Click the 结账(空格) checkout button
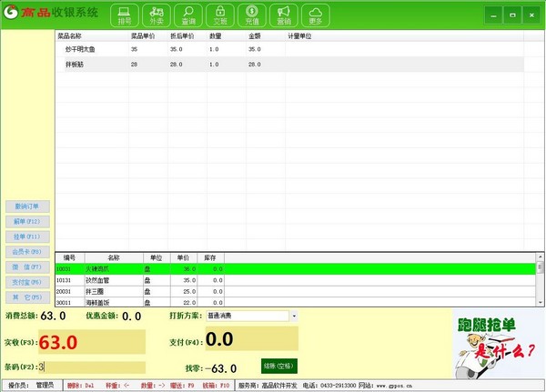546x392 pixels. (x=279, y=367)
